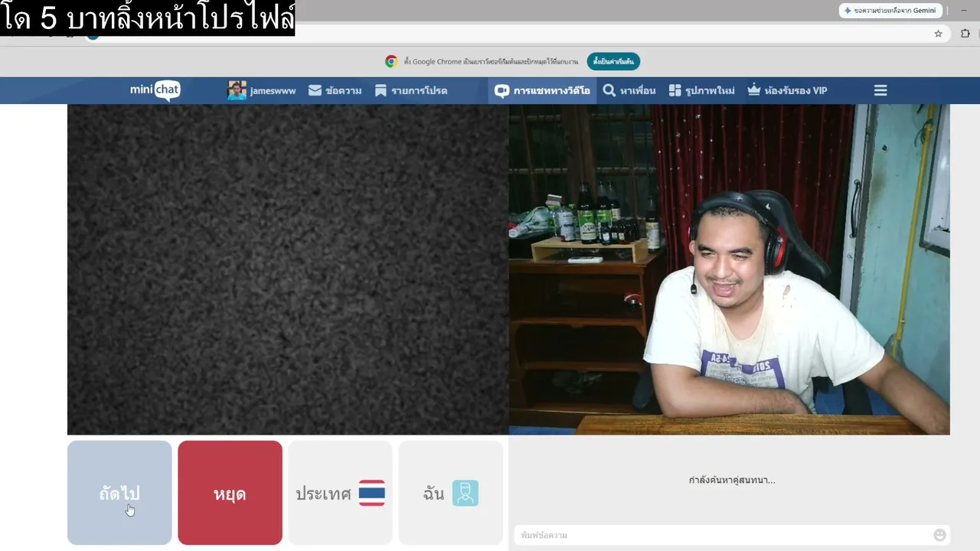This screenshot has height=551, width=980.
Task: Go to the ข้อความ messages menu label
Action: click(x=343, y=90)
